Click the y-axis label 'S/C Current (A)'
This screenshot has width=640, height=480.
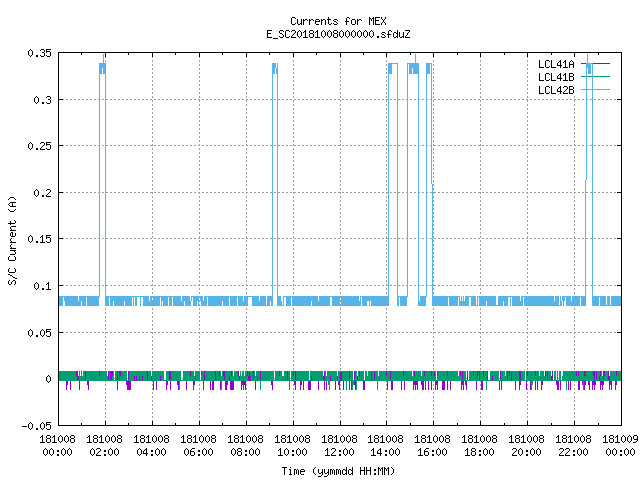[x=12, y=240]
